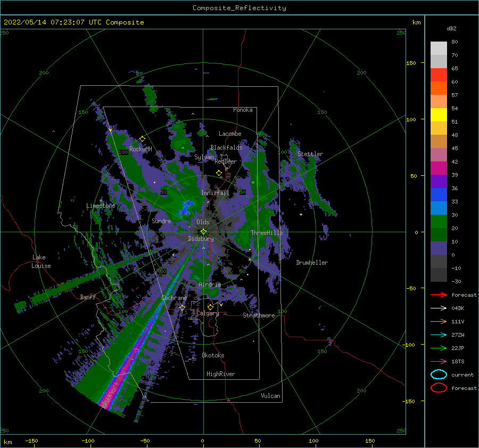Select the cyan 27ZW arrow legend entry
Viewport: 479px width, 448px height.
pyautogui.click(x=439, y=335)
